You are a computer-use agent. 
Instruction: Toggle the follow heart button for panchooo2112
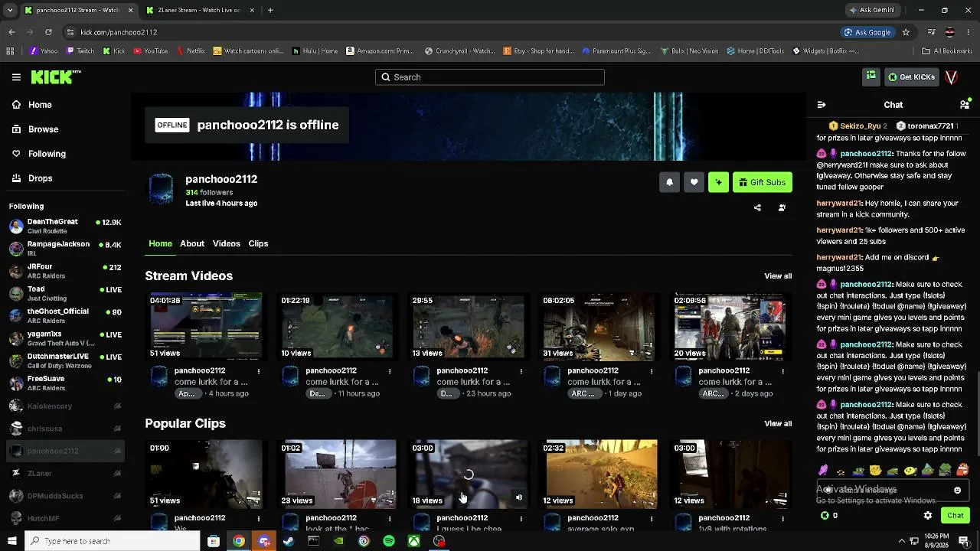click(x=694, y=182)
